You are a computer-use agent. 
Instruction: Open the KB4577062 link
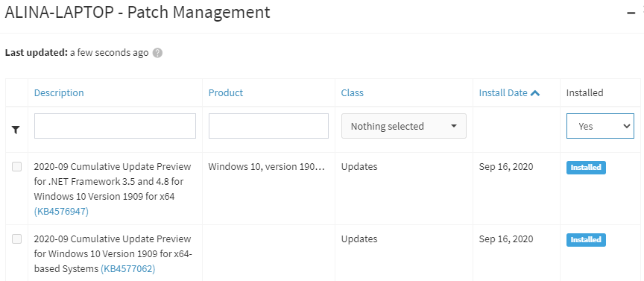127,269
